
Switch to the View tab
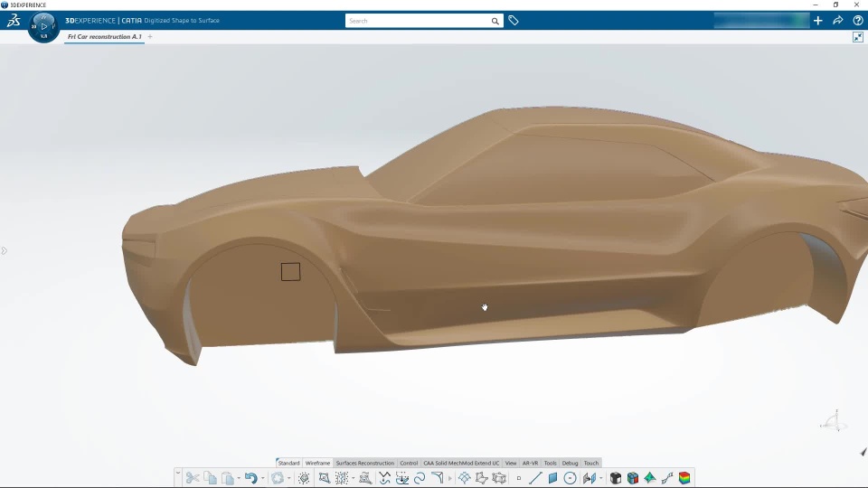pos(511,463)
